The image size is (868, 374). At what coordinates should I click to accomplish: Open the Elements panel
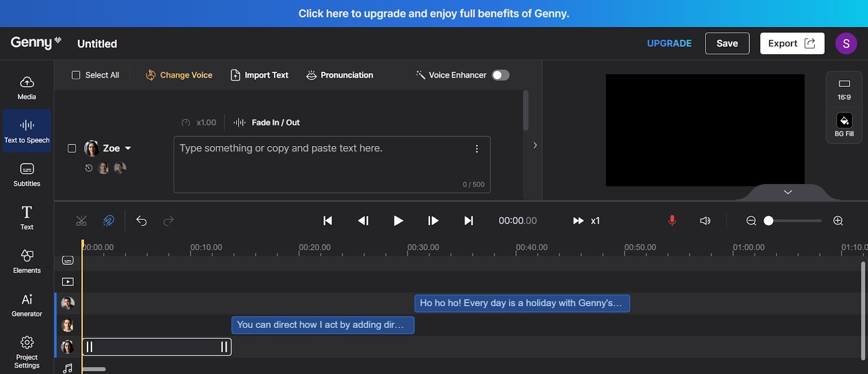pyautogui.click(x=27, y=261)
